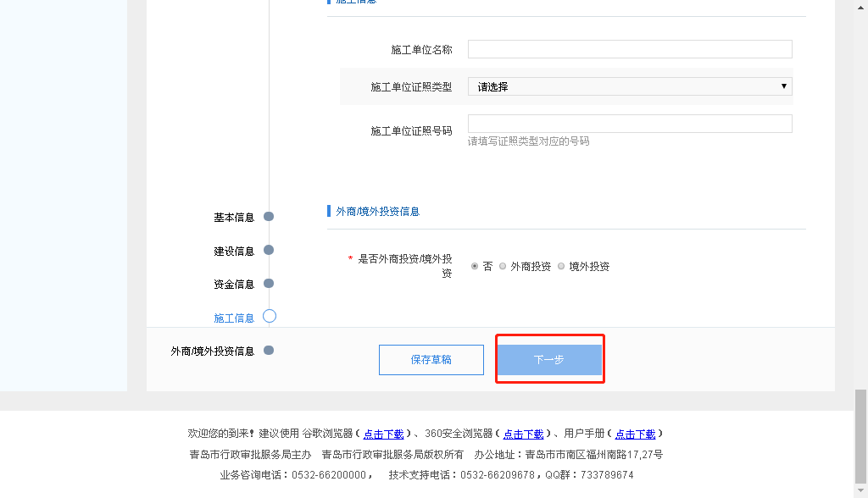Jump to the 建设信息 section label
The image size is (868, 498).
(234, 251)
